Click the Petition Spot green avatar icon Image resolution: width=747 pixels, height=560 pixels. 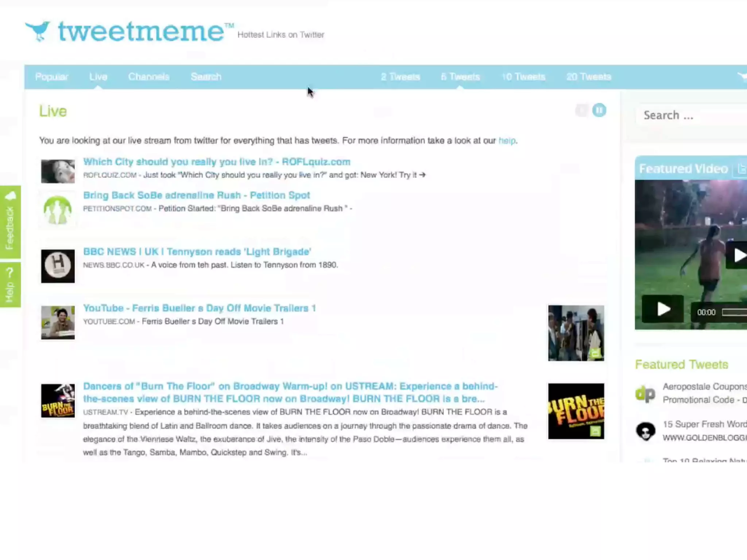(58, 210)
